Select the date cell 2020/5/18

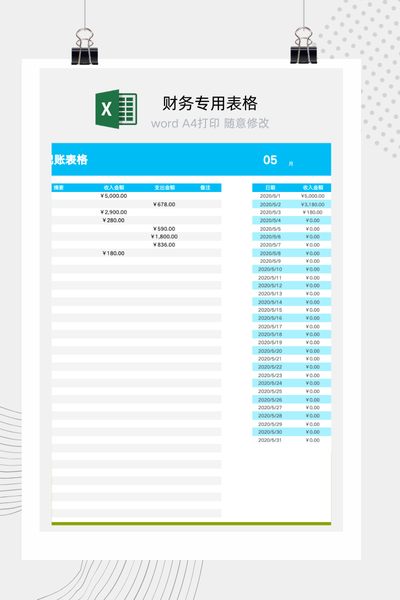(270, 334)
